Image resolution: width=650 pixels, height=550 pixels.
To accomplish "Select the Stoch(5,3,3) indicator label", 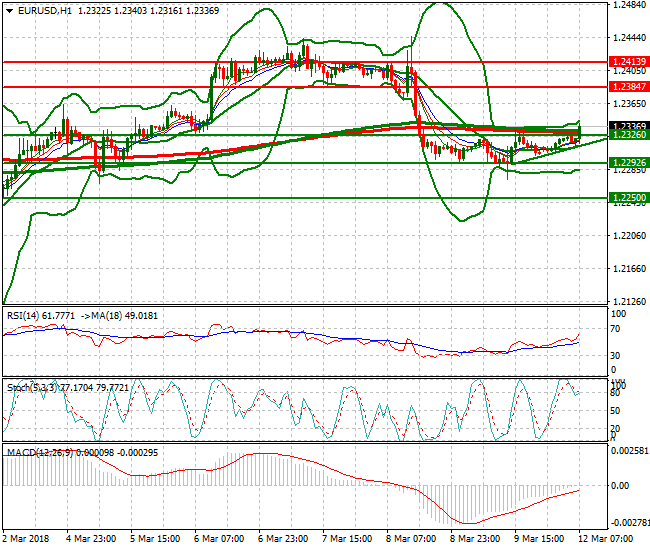I will coord(30,385).
